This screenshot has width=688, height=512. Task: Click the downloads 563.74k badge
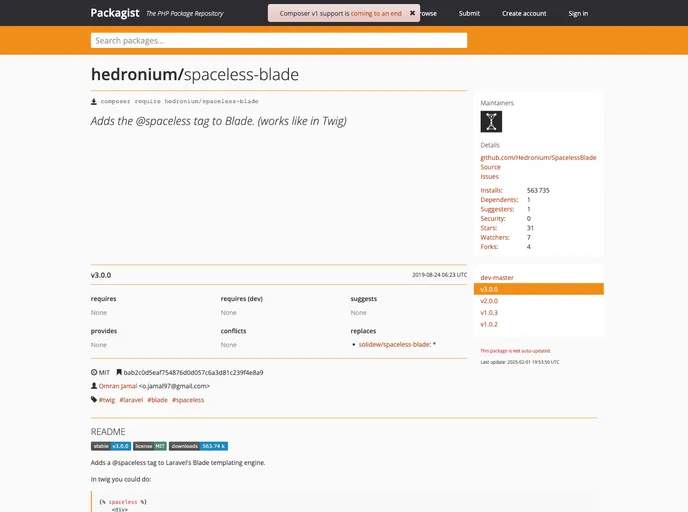(198, 446)
